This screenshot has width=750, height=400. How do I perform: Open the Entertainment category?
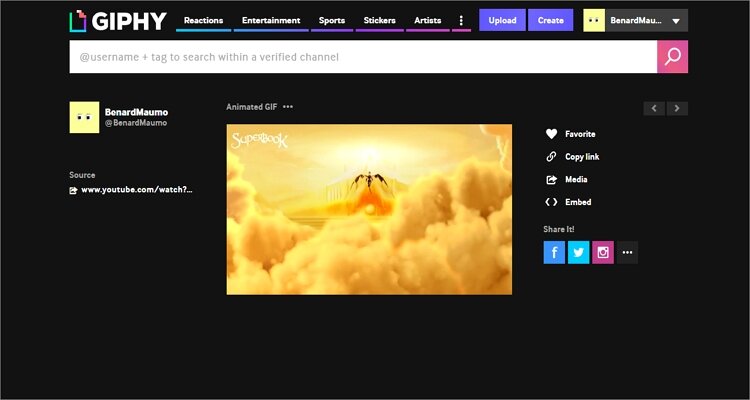[271, 21]
